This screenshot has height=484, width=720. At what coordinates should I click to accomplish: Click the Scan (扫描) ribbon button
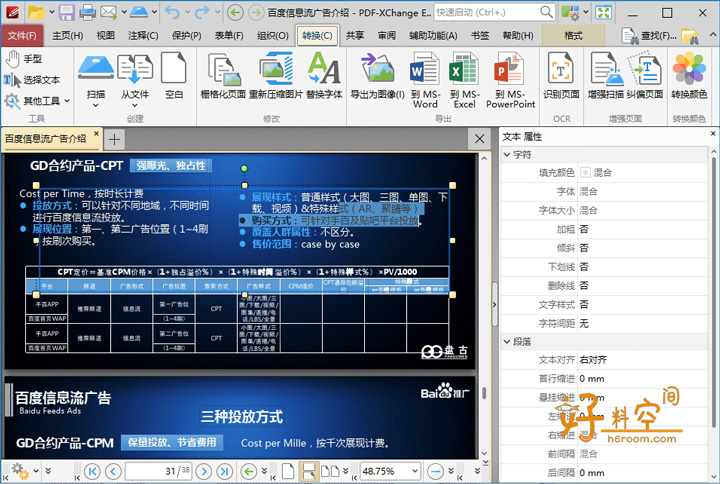click(x=96, y=81)
